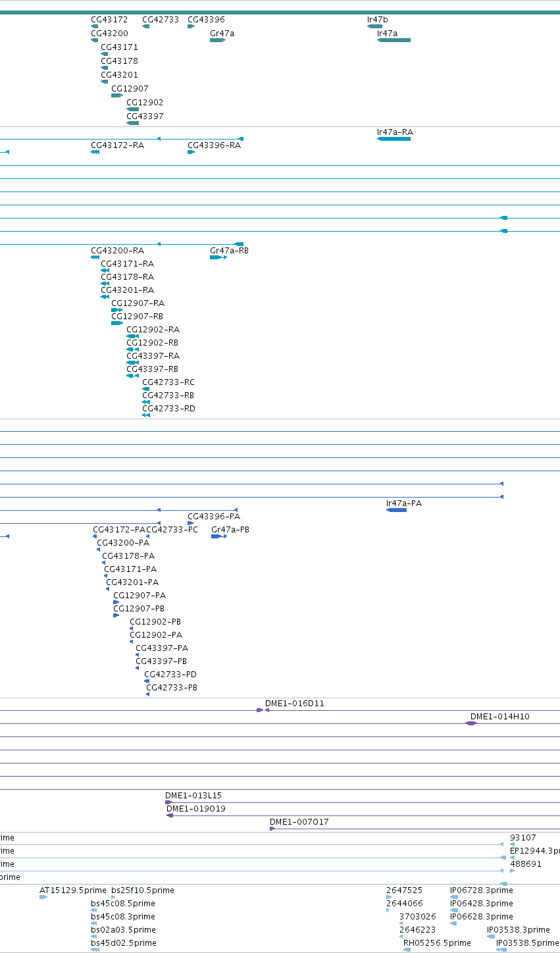Click protein label CG43397-PA
The image size is (560, 953).
pyautogui.click(x=162, y=648)
